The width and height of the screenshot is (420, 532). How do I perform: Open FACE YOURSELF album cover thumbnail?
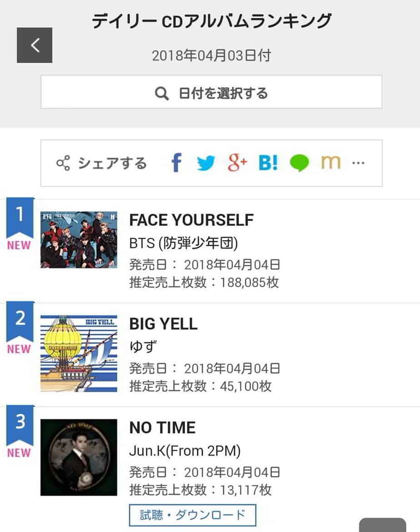click(x=79, y=239)
